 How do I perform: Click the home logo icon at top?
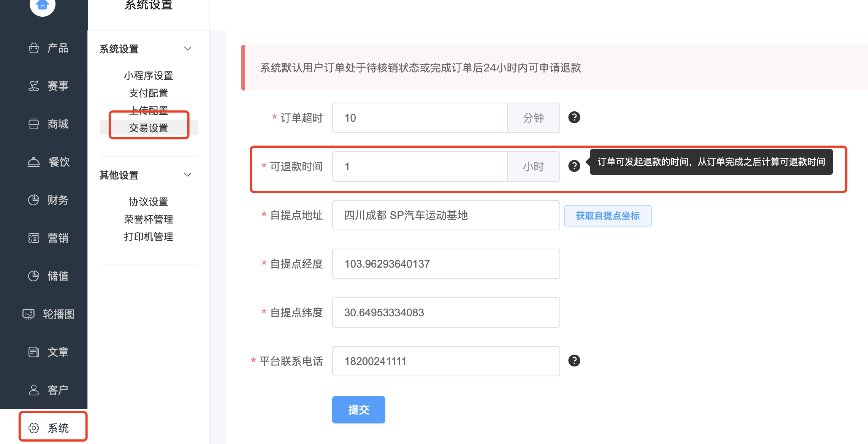pyautogui.click(x=43, y=5)
